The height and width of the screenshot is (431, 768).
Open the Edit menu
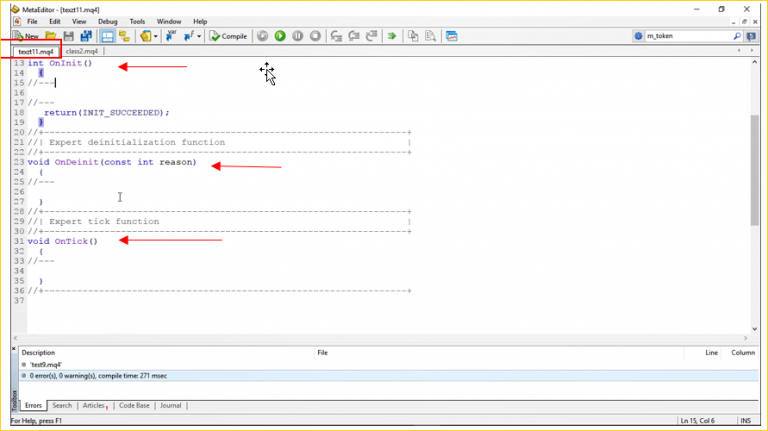click(55, 22)
